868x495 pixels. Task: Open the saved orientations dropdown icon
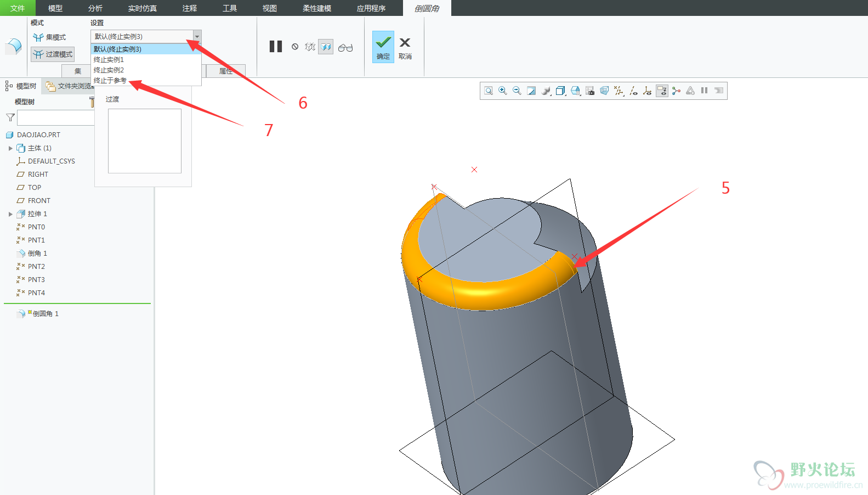point(575,91)
